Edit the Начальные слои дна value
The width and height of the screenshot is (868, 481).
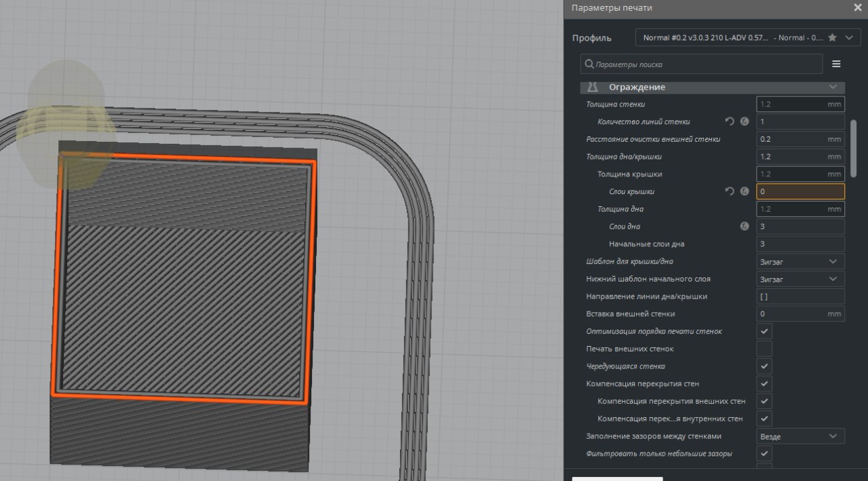click(800, 244)
